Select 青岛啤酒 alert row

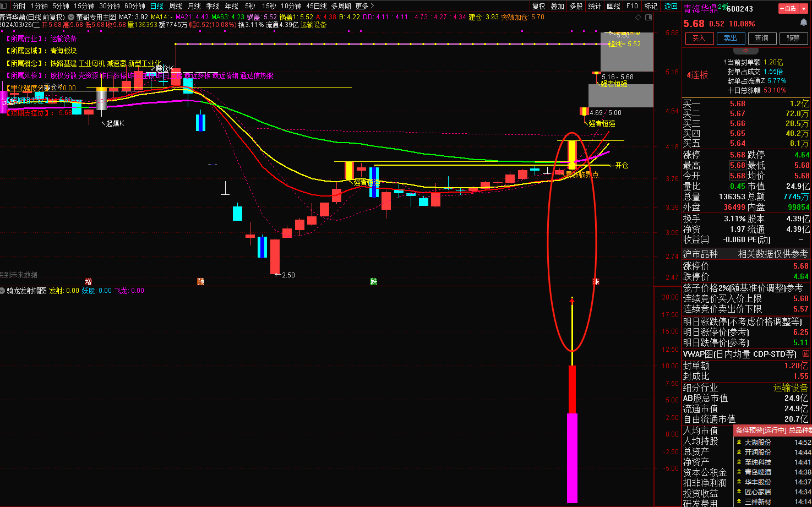772,472
